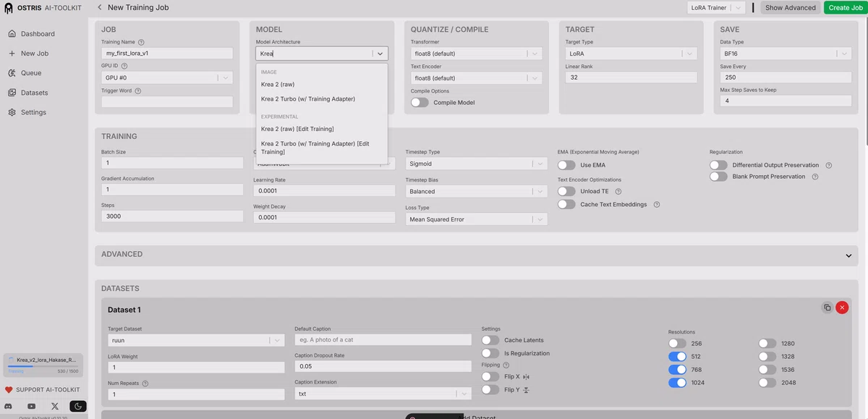Image resolution: width=868 pixels, height=419 pixels.
Task: Click the green Create Job button
Action: click(x=846, y=7)
